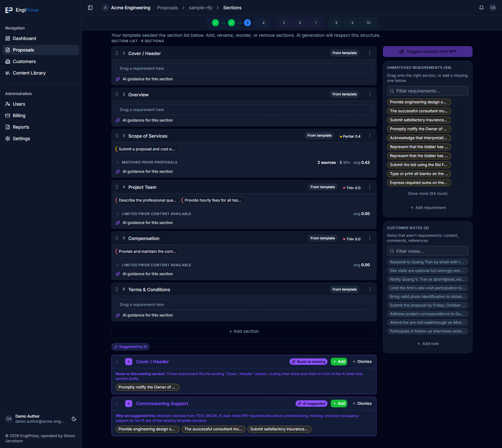Open the DA user avatar menu
The height and width of the screenshot is (448, 502).
pyautogui.click(x=493, y=8)
